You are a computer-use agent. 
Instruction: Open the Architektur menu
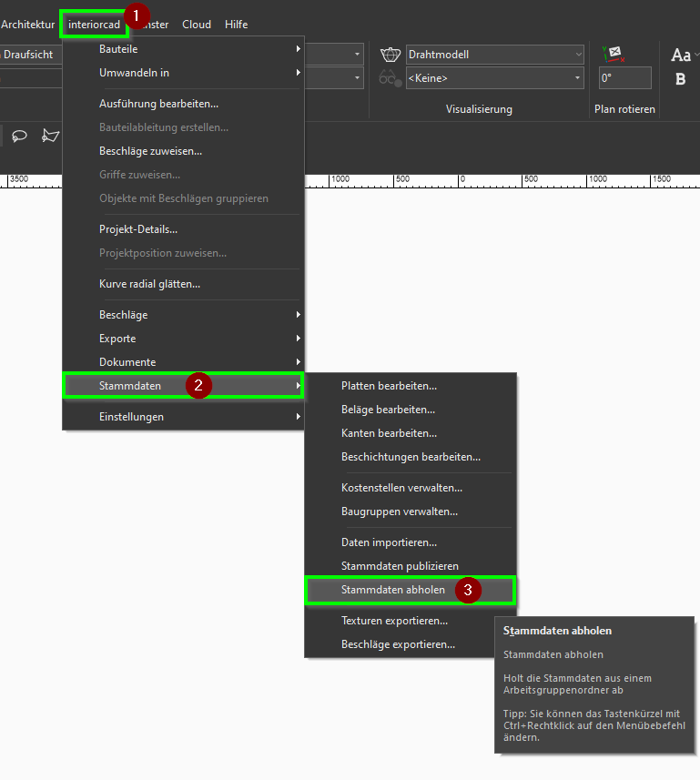coord(28,25)
